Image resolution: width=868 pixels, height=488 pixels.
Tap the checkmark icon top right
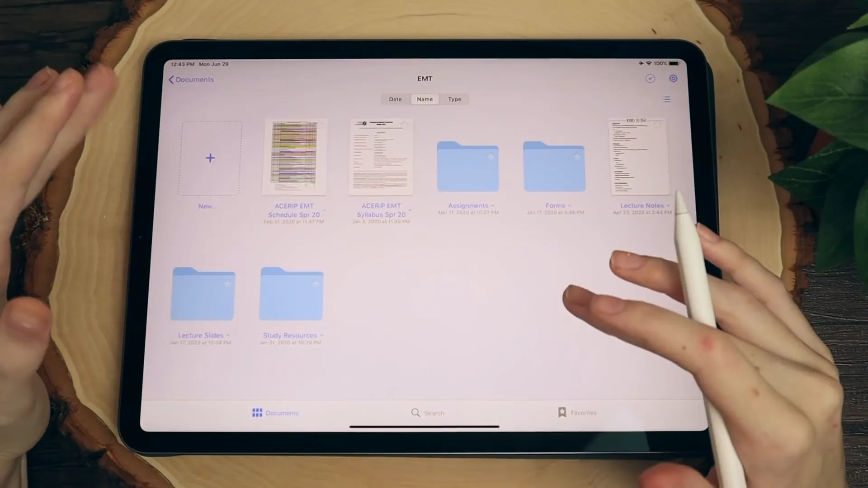tap(650, 78)
